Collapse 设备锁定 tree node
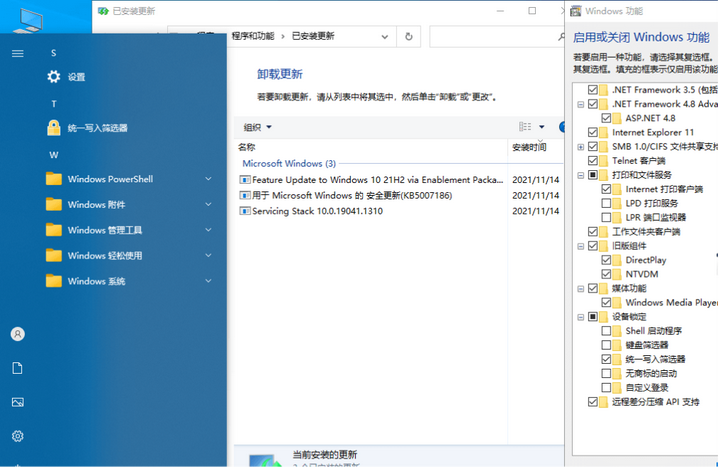Image resolution: width=720 pixels, height=467 pixels. 580,317
